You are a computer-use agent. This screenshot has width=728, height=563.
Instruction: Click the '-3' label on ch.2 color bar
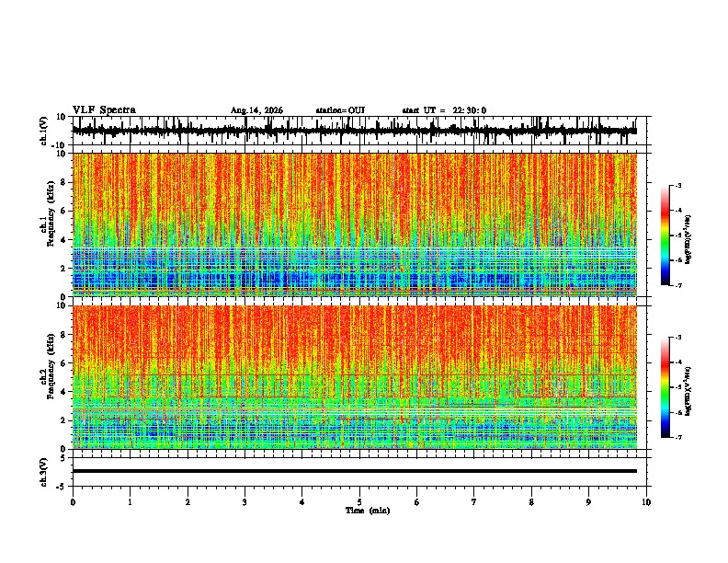click(x=678, y=338)
